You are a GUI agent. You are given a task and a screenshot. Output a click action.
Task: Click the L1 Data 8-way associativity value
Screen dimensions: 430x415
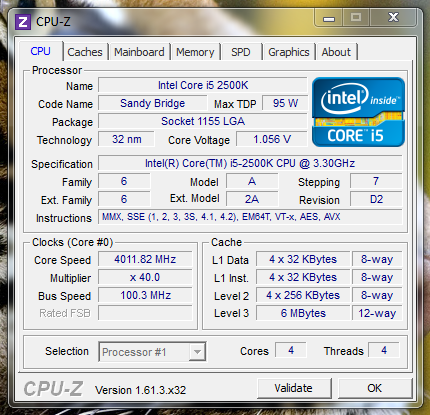[377, 259]
